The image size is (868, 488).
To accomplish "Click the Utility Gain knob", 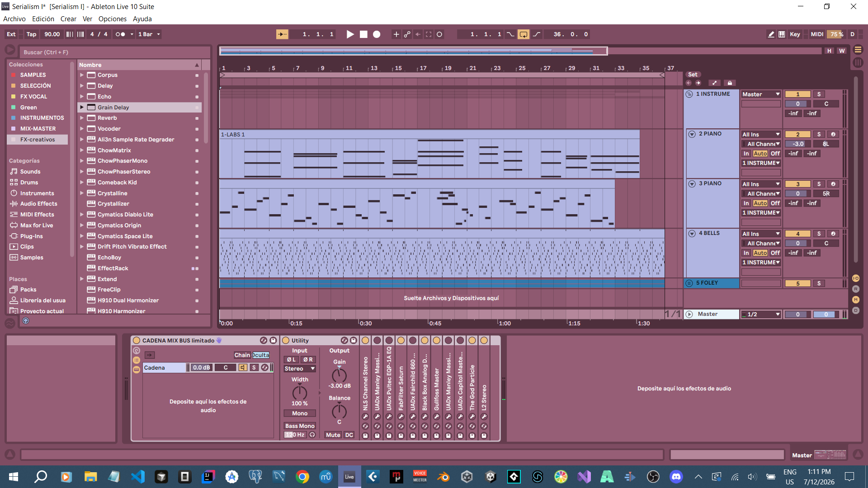I will pos(339,375).
